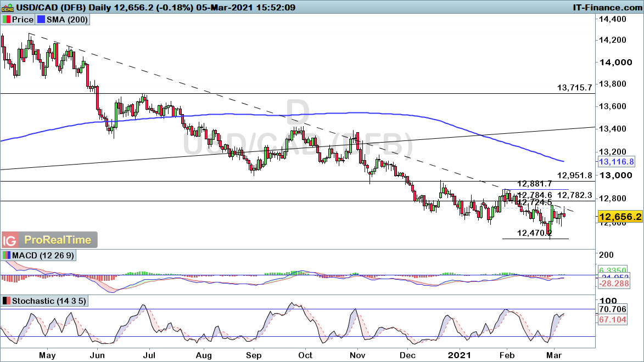Click the Stochastic indicator color icon
The width and height of the screenshot is (644, 362).
click(7, 301)
